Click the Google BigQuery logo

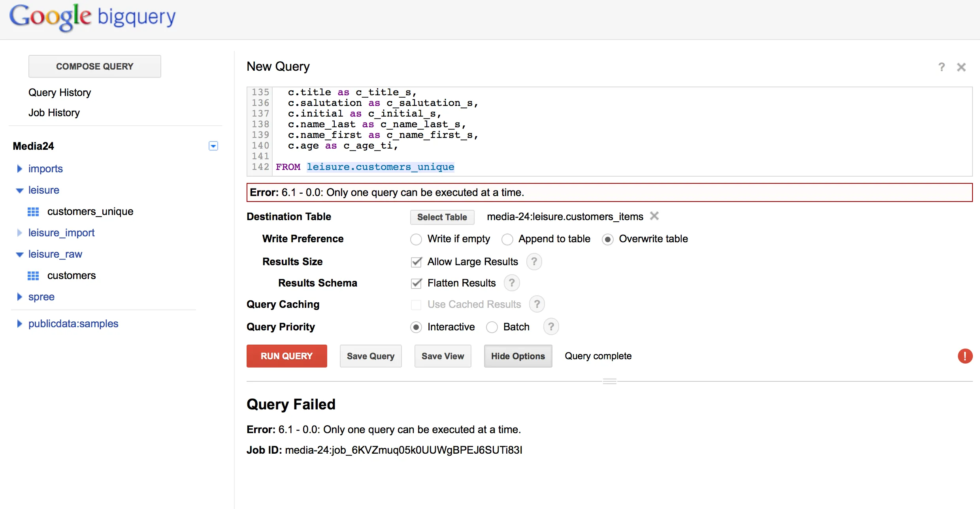[x=92, y=17]
